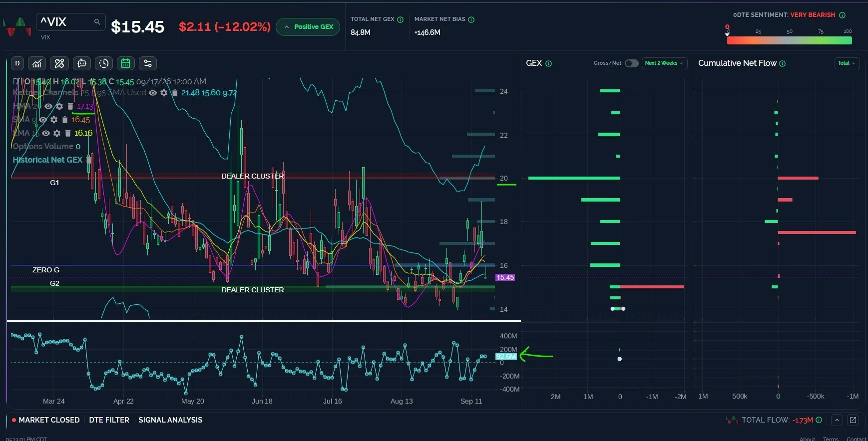
Task: Open the DTE FILTER tab
Action: [109, 420]
